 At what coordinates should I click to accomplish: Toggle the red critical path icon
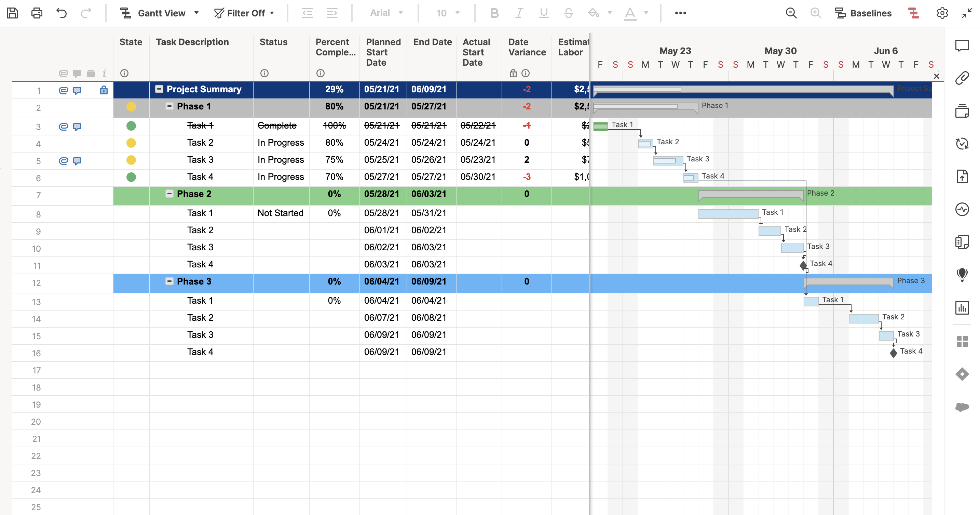pos(913,13)
